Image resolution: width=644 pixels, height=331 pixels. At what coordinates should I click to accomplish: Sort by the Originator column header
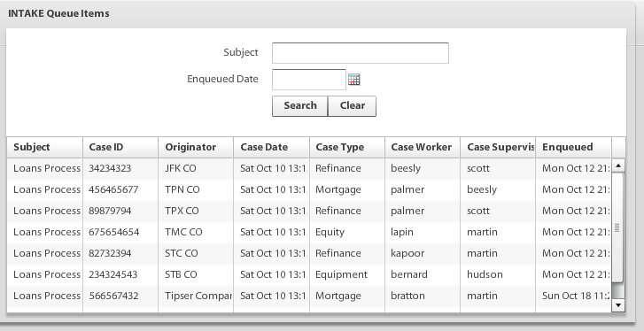pyautogui.click(x=196, y=147)
